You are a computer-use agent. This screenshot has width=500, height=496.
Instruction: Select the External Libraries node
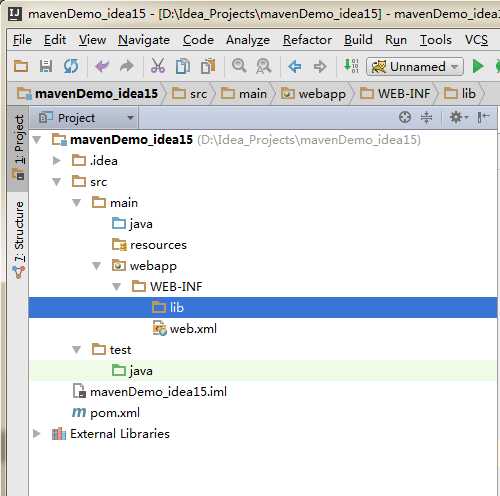111,434
